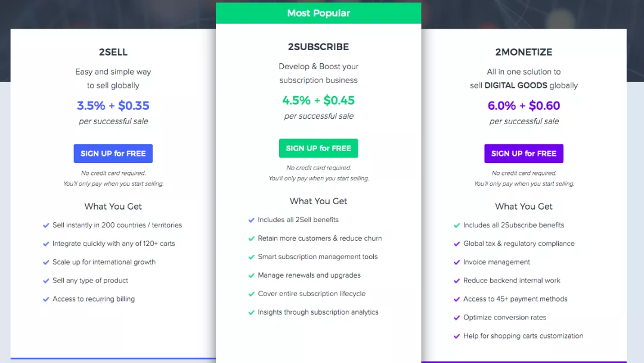
Task: Click checkmark beside "Help for shopping carts customization"
Action: pyautogui.click(x=457, y=336)
